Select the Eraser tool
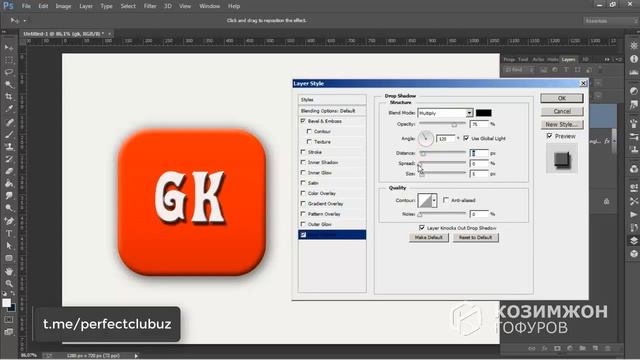 point(9,171)
